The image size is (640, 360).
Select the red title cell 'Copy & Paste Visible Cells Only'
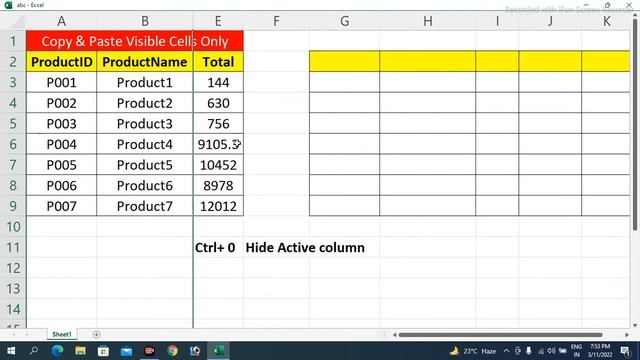pyautogui.click(x=135, y=41)
